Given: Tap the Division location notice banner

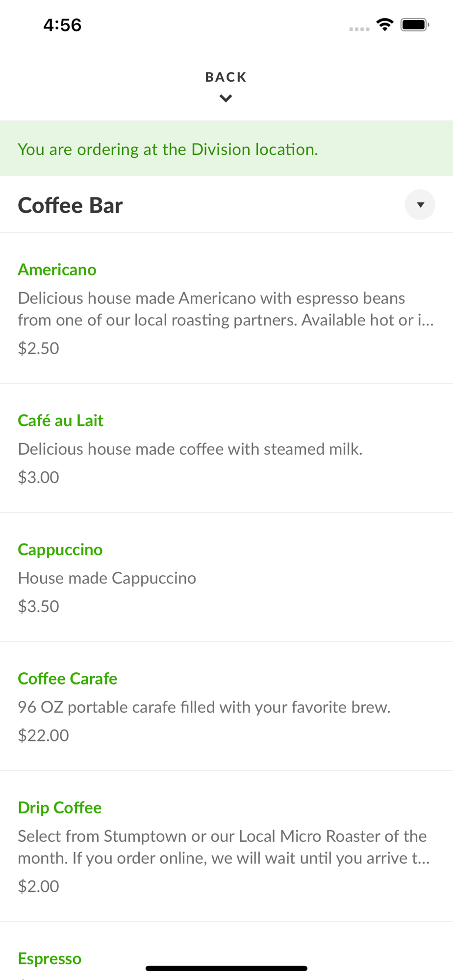Looking at the screenshot, I should pyautogui.click(x=226, y=149).
